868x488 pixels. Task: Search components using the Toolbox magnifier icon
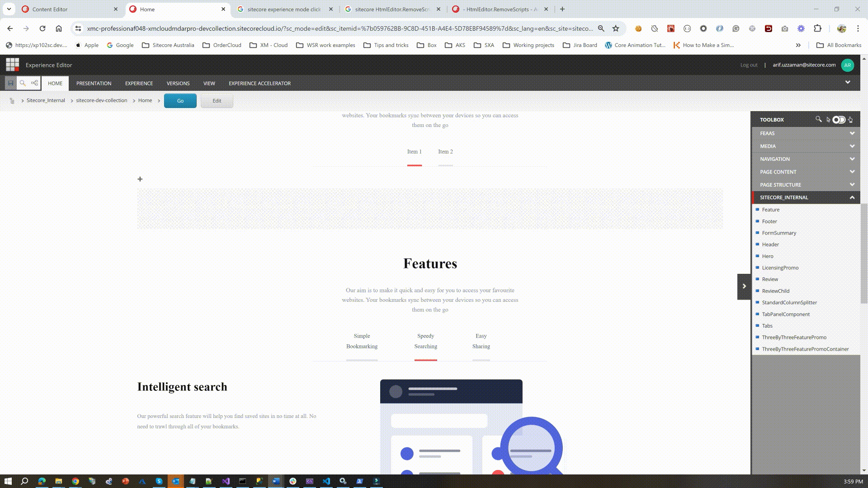[x=819, y=119]
